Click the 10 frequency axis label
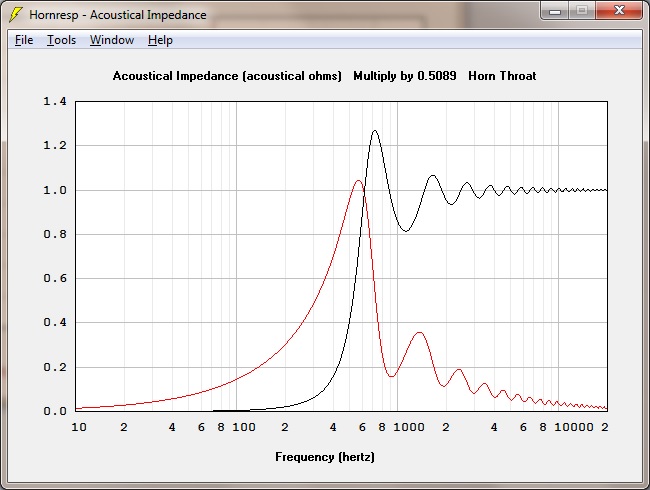This screenshot has height=490, width=650. tap(79, 427)
